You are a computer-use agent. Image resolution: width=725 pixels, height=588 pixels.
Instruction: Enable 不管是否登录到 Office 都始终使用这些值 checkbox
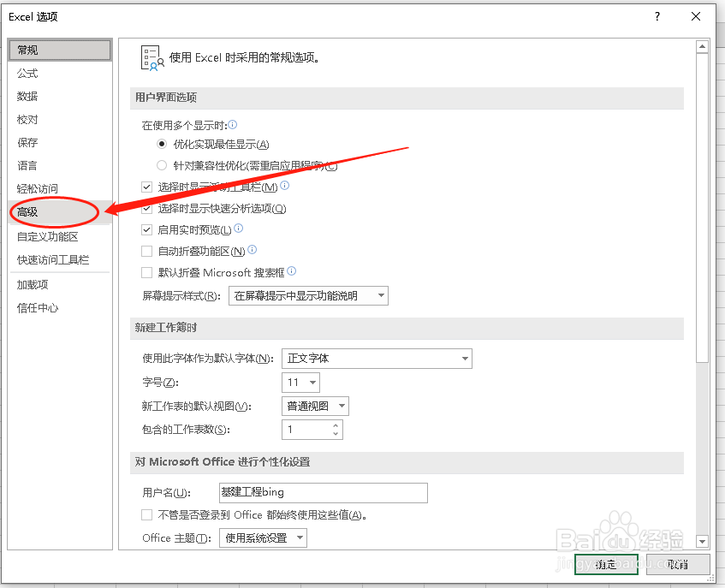point(146,515)
